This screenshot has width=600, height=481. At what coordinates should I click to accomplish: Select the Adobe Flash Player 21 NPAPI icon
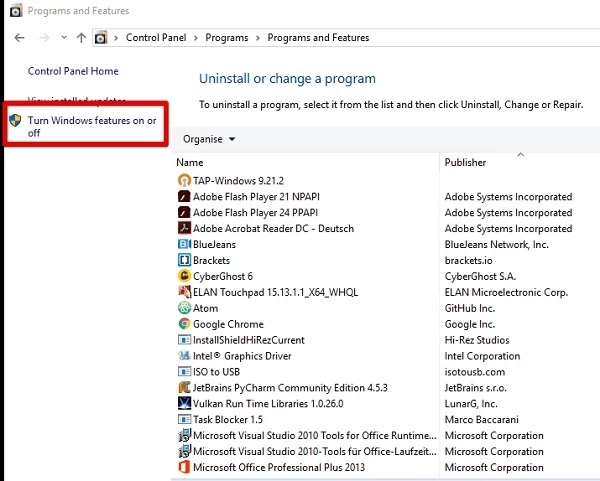pyautogui.click(x=184, y=196)
